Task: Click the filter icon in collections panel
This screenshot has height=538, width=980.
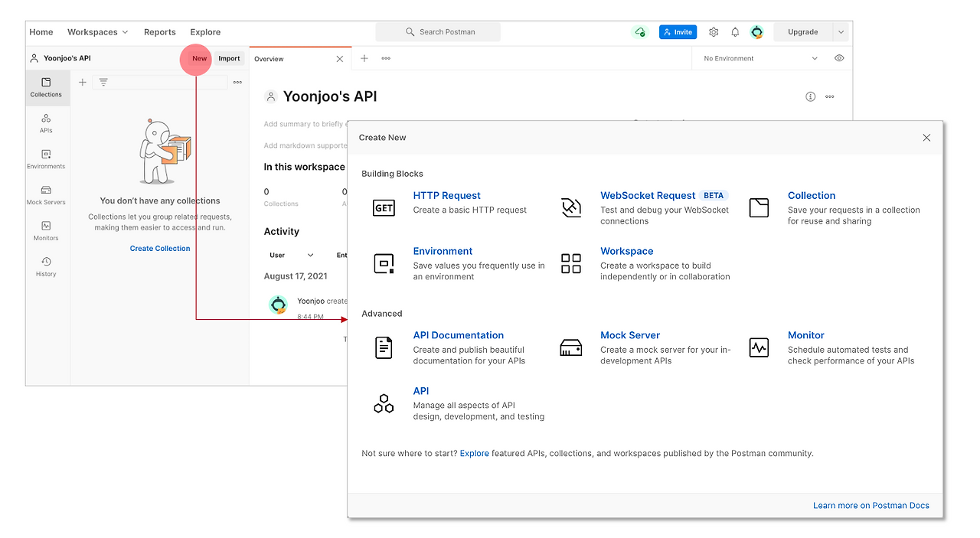Action: coord(103,82)
